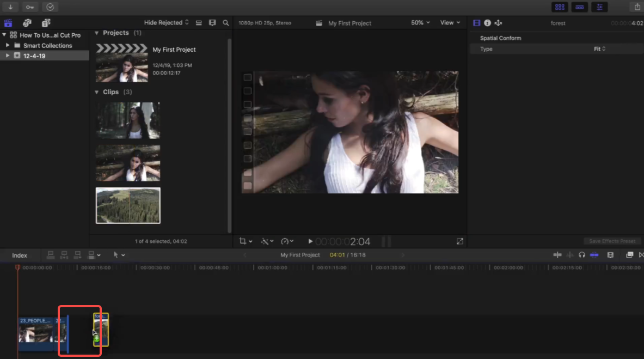Select the aerial forest clip thumbnail
The width and height of the screenshot is (644, 359).
click(128, 205)
